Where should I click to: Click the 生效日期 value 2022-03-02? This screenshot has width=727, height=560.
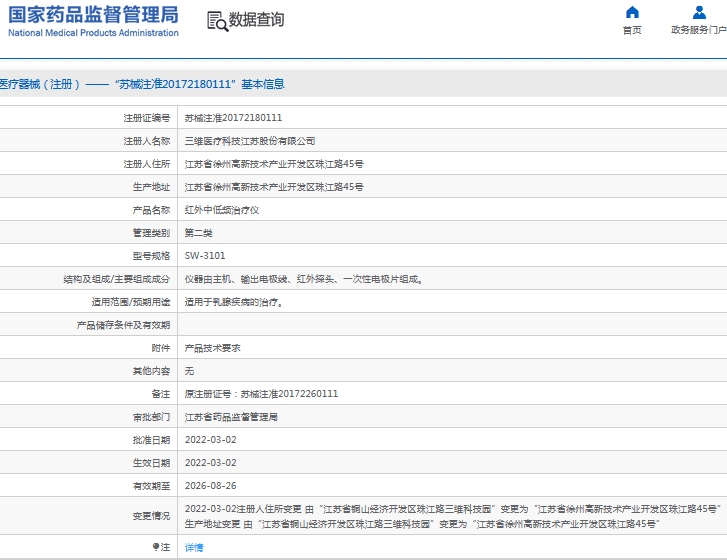point(210,463)
